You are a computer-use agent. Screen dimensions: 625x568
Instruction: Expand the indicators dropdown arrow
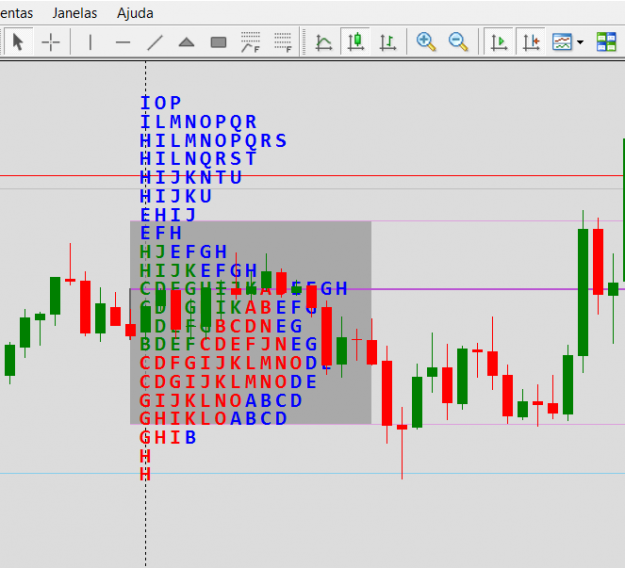pyautogui.click(x=580, y=42)
